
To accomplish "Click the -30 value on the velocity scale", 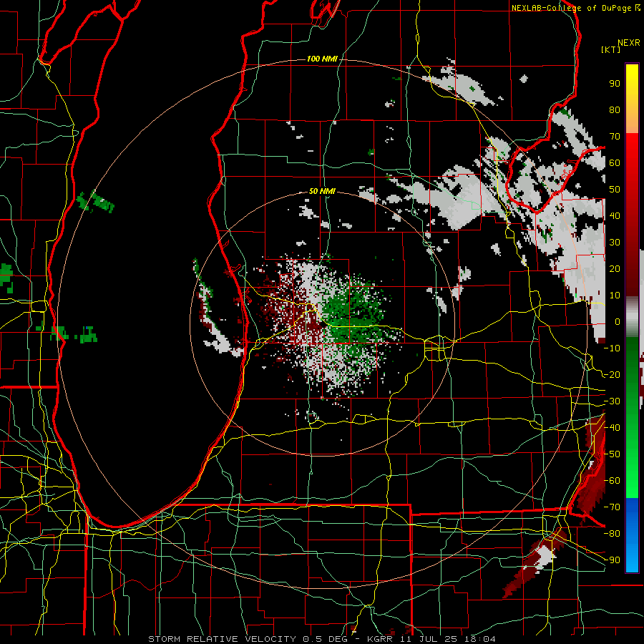I will (x=612, y=401).
